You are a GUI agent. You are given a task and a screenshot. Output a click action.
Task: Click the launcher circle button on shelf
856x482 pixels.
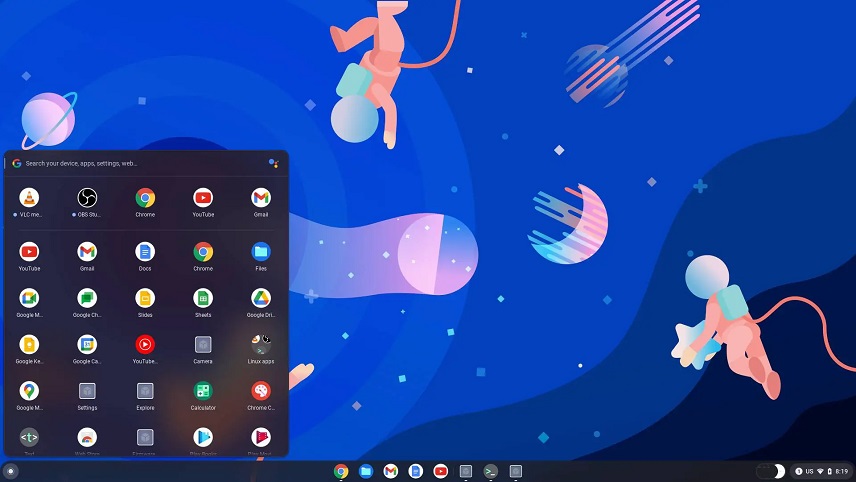10,471
